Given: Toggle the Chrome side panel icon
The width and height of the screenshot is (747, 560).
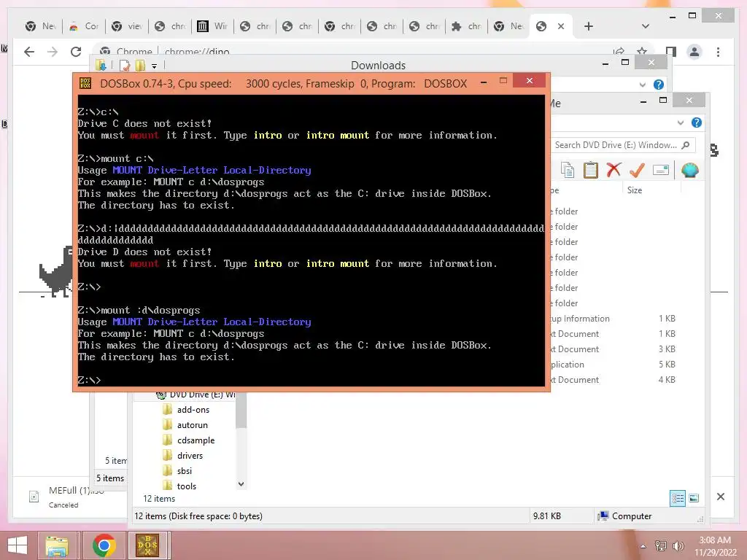Looking at the screenshot, I should click(x=671, y=52).
